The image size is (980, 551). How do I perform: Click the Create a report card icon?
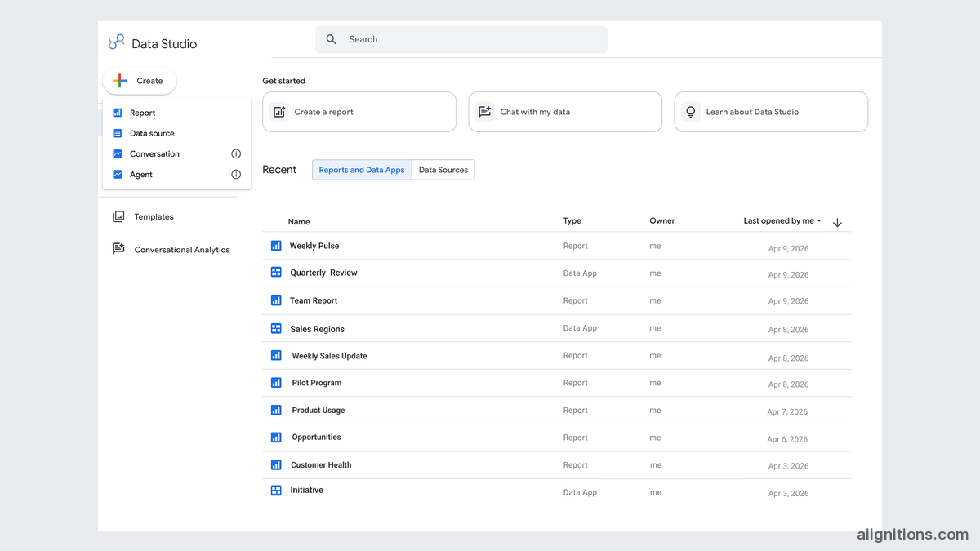pos(279,112)
